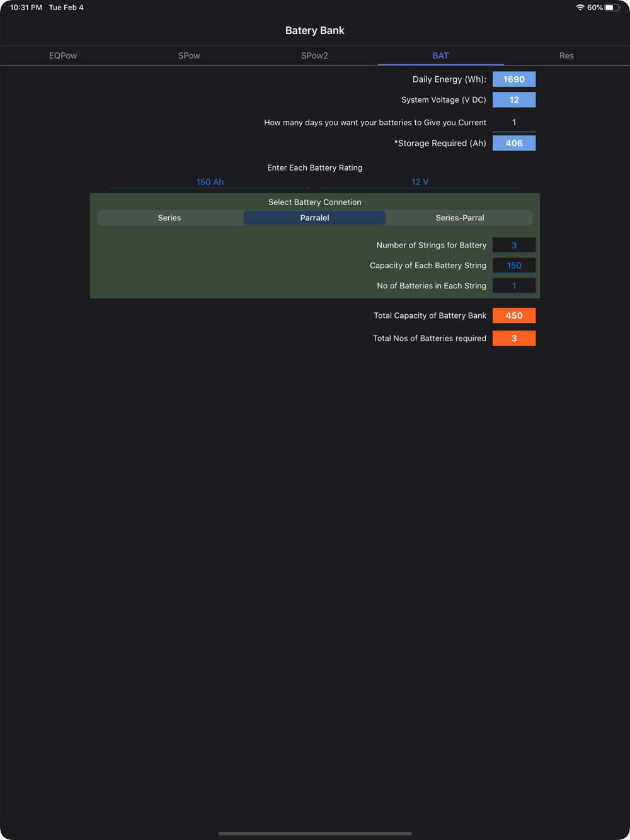Viewport: 630px width, 840px height.
Task: Edit the 150 Ah battery rating field
Action: 210,182
